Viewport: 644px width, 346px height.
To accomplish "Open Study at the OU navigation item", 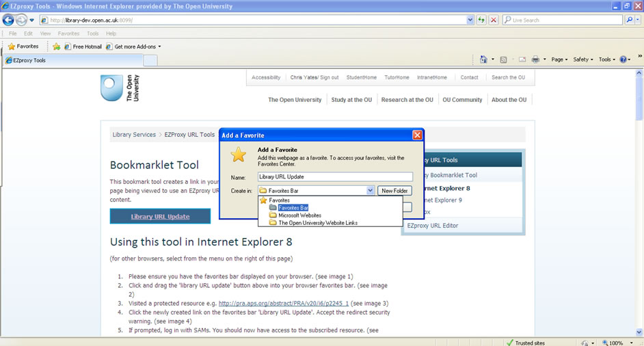I will (351, 100).
